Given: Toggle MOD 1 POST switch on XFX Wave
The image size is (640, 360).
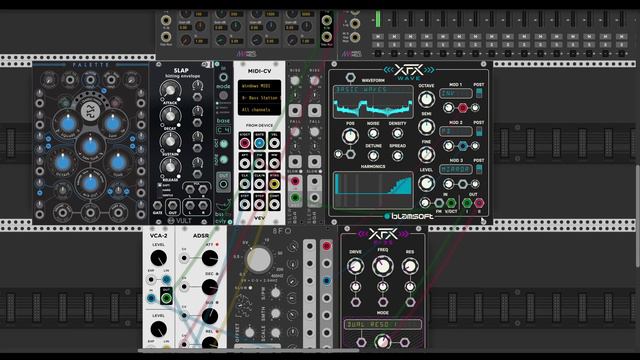Looking at the screenshot, I should tap(479, 93).
